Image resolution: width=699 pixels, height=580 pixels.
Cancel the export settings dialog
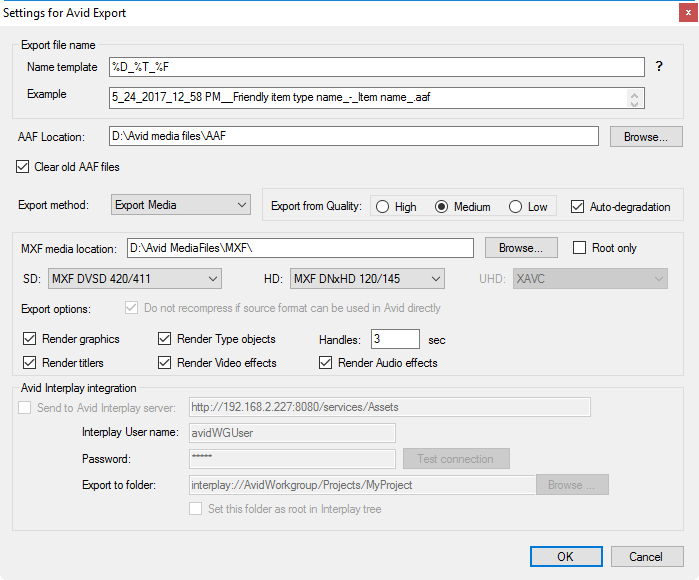tap(647, 556)
